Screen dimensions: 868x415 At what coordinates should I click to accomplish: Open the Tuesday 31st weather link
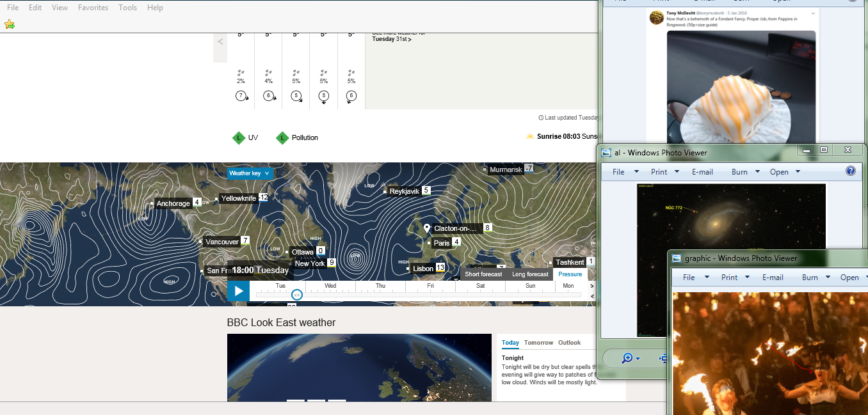click(392, 39)
